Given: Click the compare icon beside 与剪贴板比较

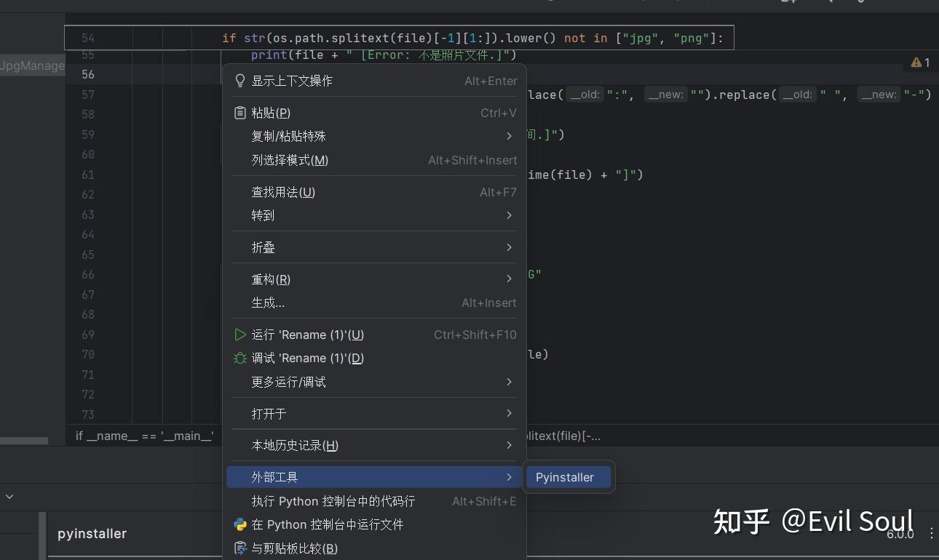Looking at the screenshot, I should pyautogui.click(x=240, y=548).
